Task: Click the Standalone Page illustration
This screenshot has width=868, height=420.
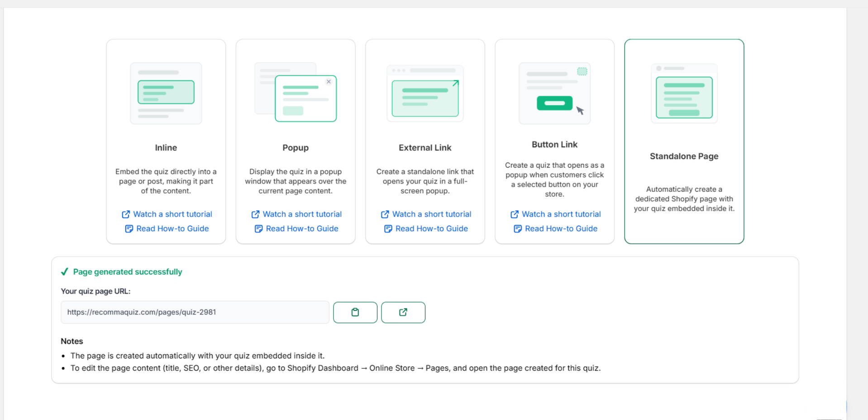Action: [x=684, y=93]
